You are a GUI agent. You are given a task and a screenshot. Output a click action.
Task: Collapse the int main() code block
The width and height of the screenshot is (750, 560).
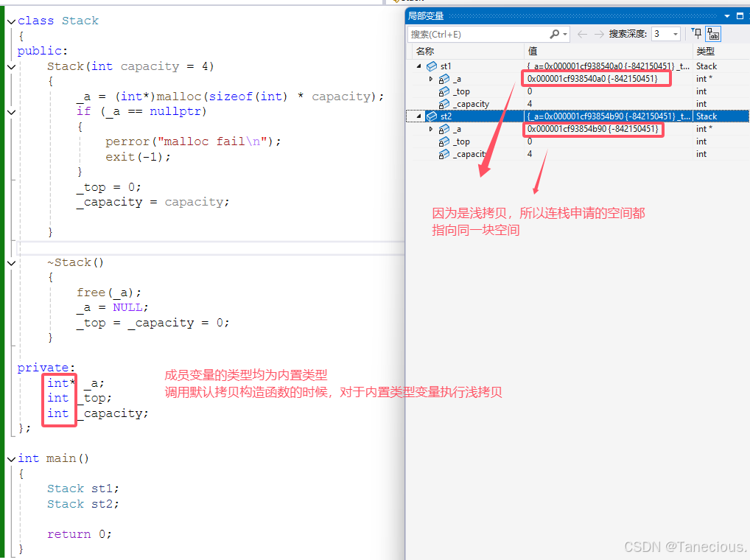click(x=12, y=458)
